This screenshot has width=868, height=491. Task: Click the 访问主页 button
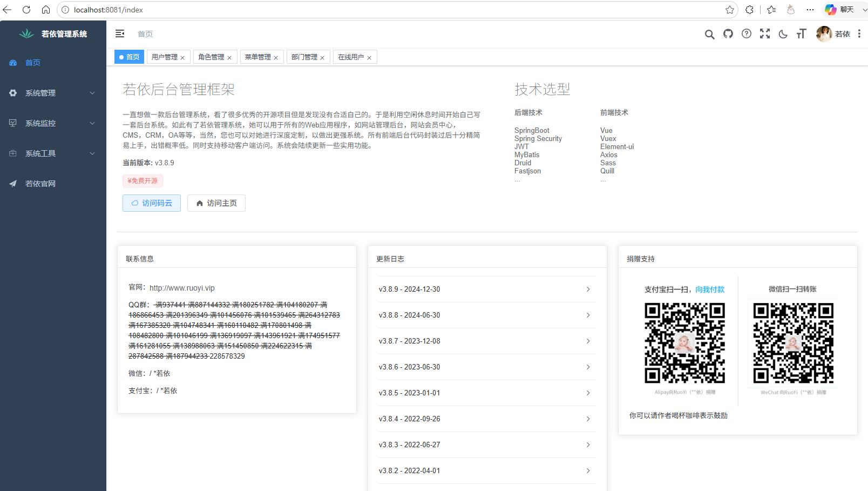[216, 203]
